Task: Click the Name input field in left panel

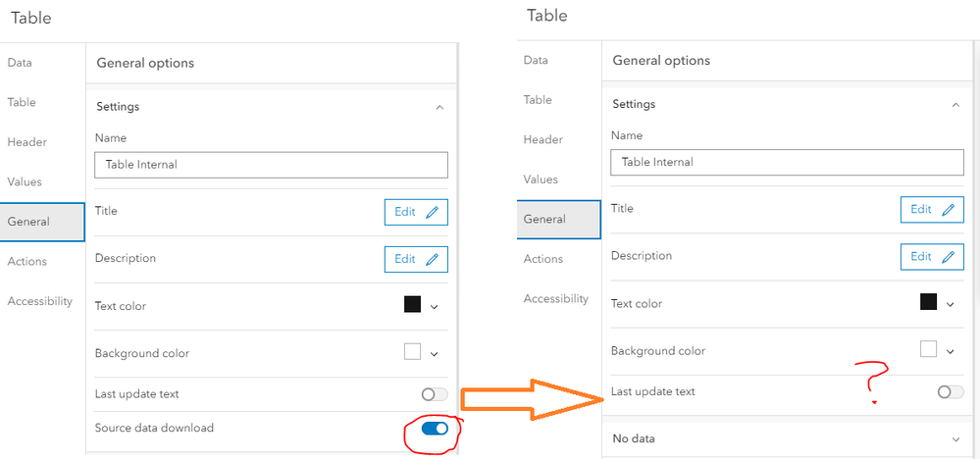Action: (x=271, y=165)
